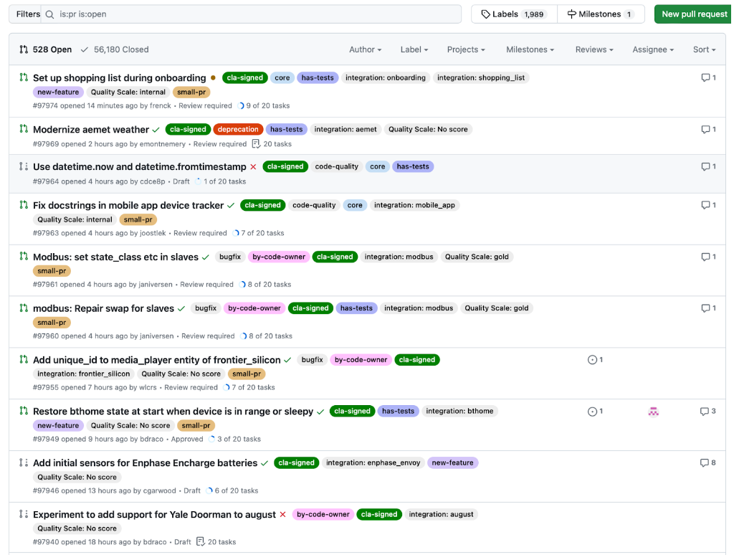Open the Milestones 1 page

(601, 14)
